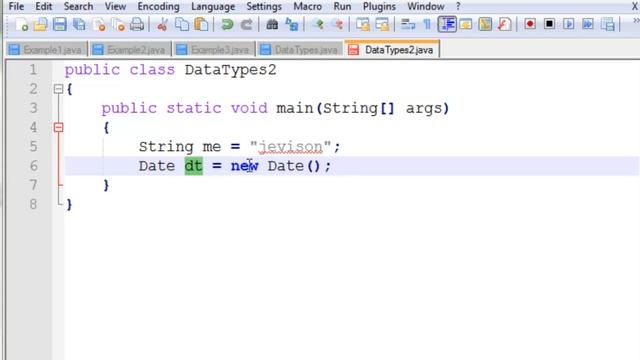This screenshot has width=640, height=360.
Task: Open the Window menu
Action: click(426, 7)
